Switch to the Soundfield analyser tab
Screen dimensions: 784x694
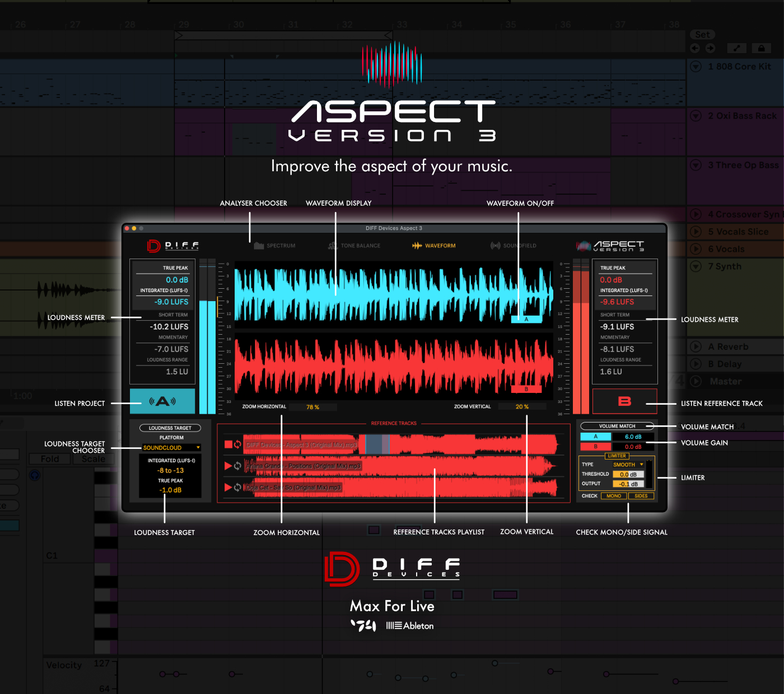[514, 246]
